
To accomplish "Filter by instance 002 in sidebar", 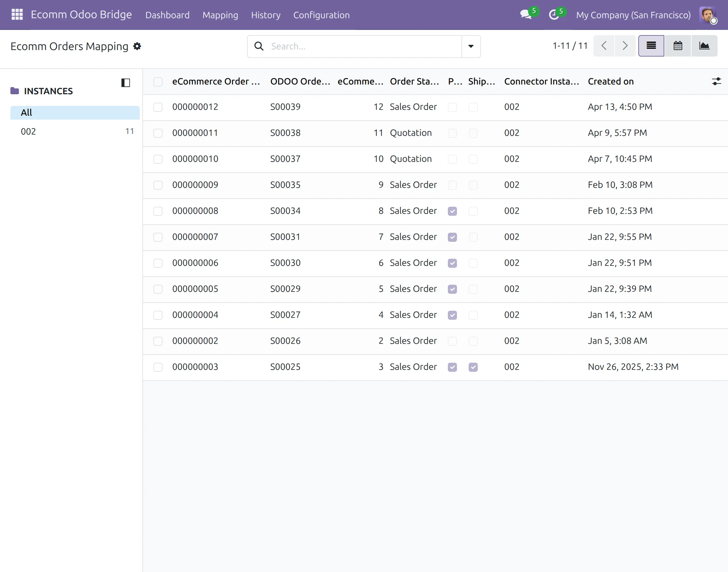I will 75,131.
